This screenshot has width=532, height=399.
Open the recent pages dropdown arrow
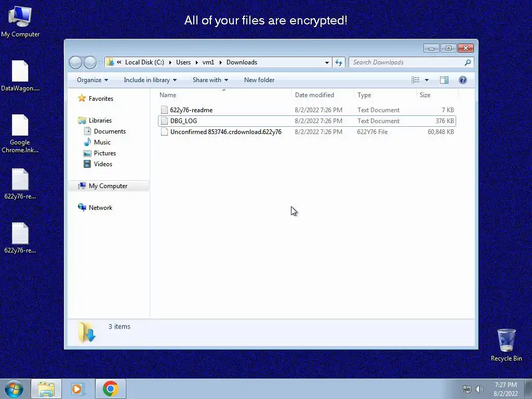[x=100, y=62]
